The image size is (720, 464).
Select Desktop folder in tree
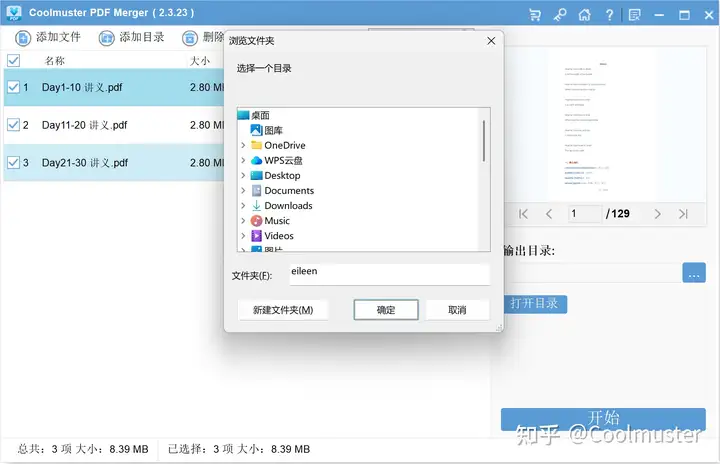coord(282,176)
